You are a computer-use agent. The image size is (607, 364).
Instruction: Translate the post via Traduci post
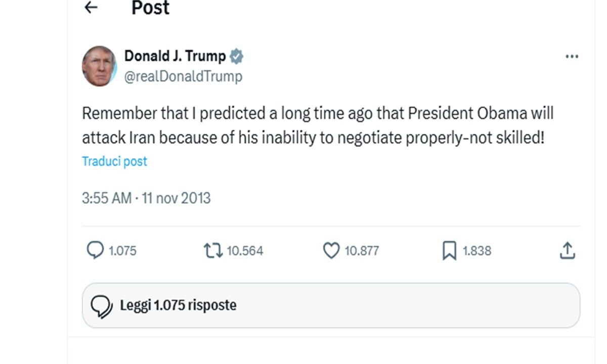pyautogui.click(x=114, y=161)
